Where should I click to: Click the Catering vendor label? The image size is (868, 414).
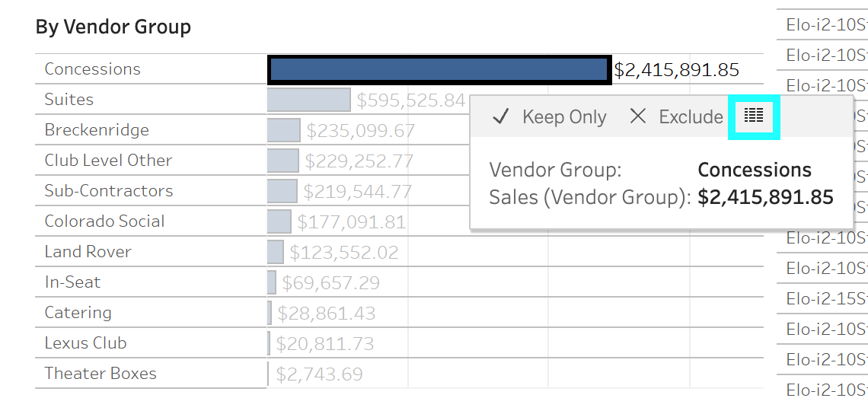click(x=78, y=313)
